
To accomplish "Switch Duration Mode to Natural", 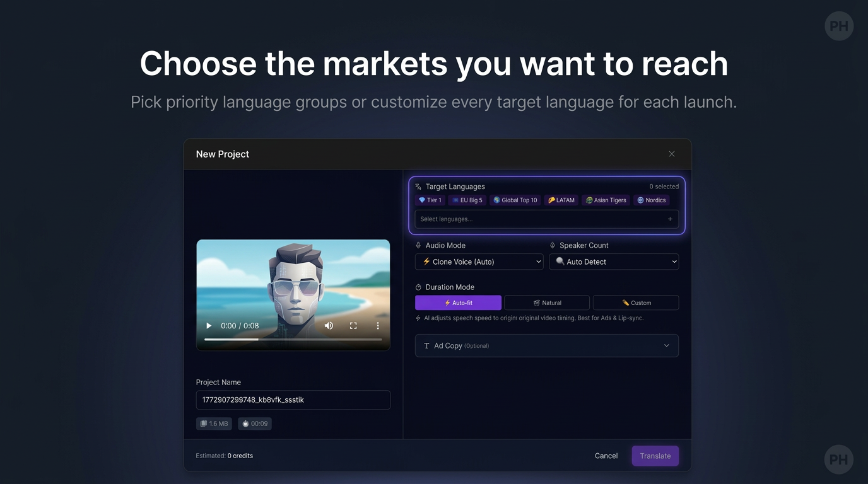I will tap(547, 302).
